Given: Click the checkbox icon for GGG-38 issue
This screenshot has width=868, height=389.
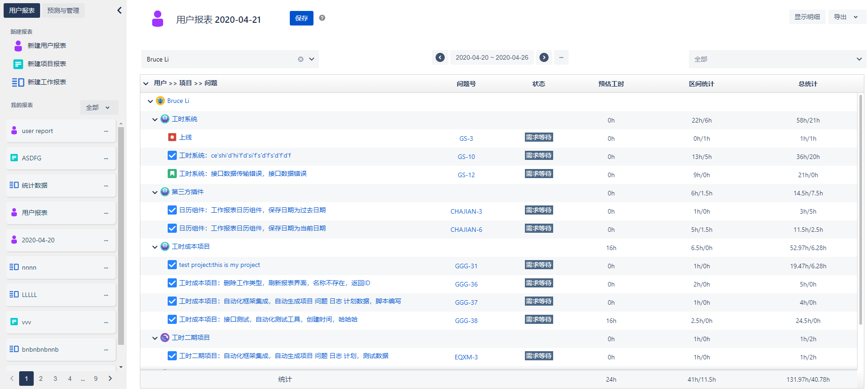Looking at the screenshot, I should coord(172,319).
